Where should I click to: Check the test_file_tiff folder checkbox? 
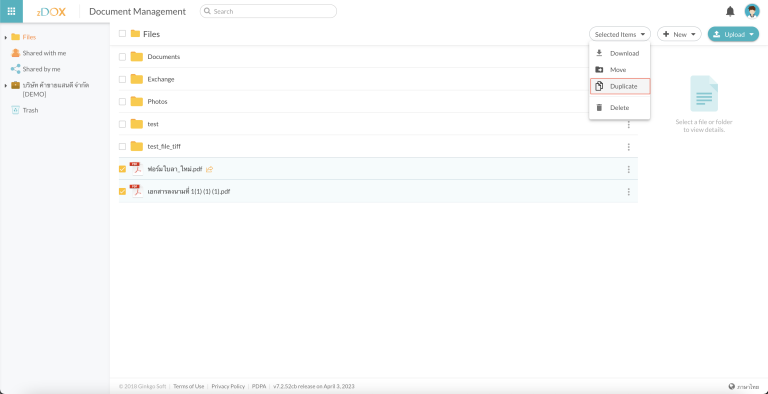(x=122, y=147)
